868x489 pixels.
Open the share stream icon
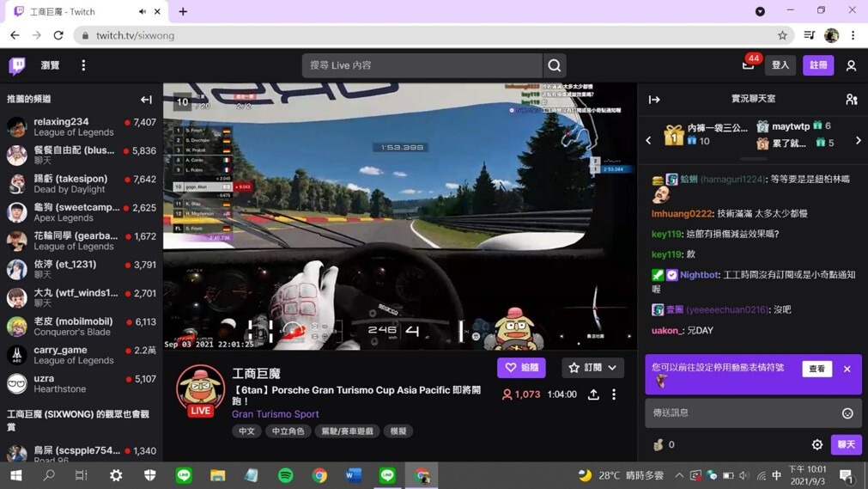593,394
